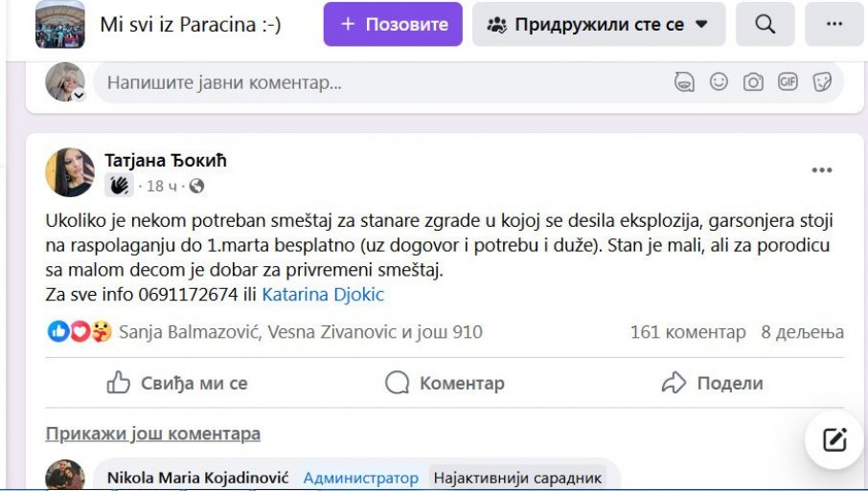Open post options three-dots menu

tap(822, 170)
